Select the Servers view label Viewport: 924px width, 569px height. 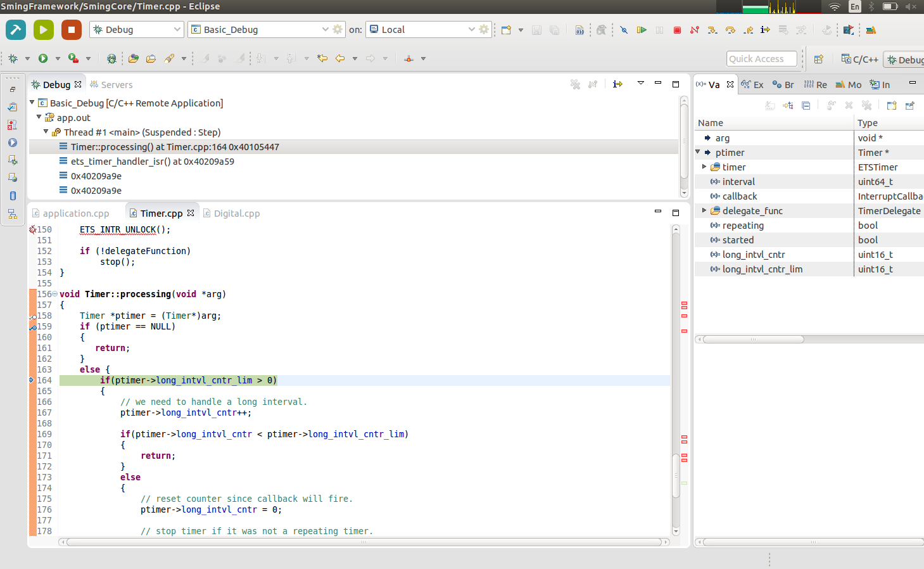pos(117,84)
